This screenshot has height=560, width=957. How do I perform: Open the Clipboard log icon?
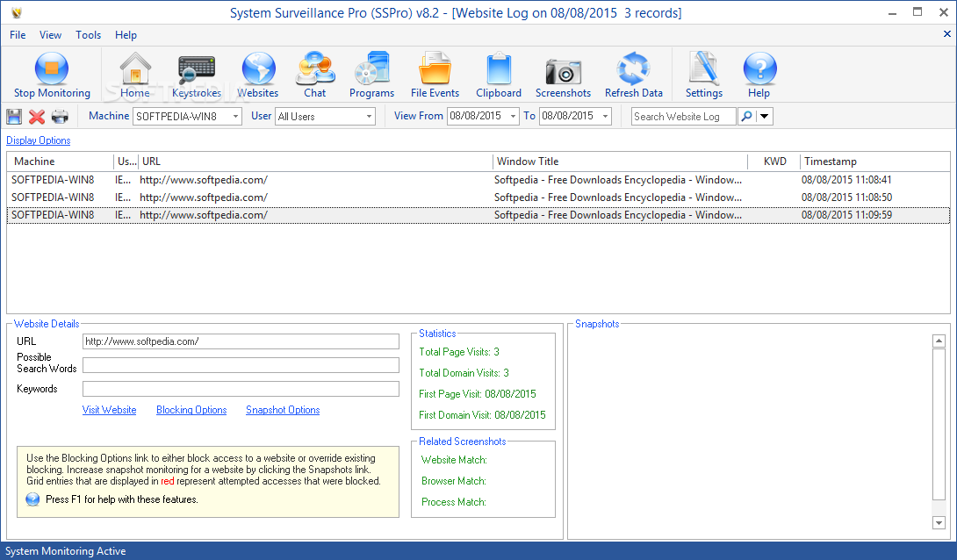499,68
